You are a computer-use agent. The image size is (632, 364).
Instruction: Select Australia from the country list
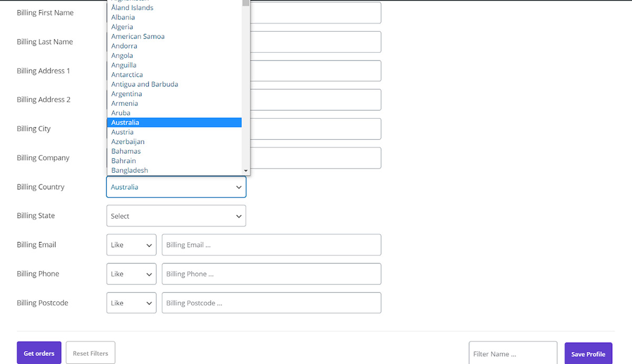point(125,122)
